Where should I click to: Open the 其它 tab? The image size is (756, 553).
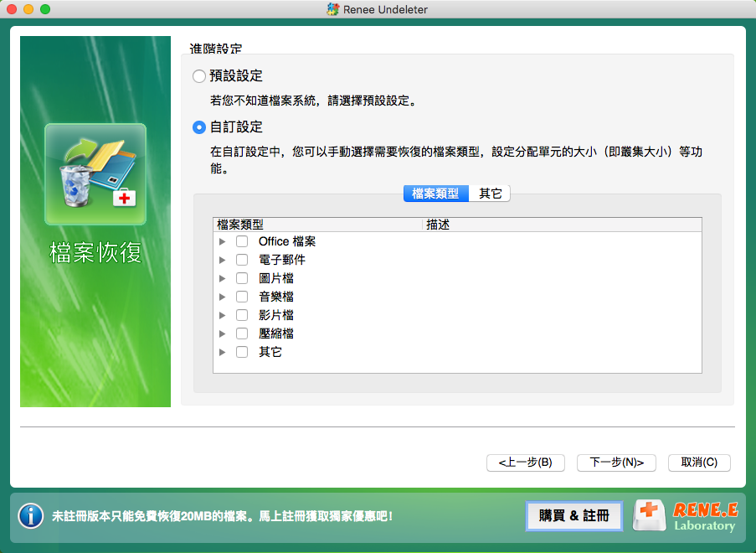coord(490,194)
